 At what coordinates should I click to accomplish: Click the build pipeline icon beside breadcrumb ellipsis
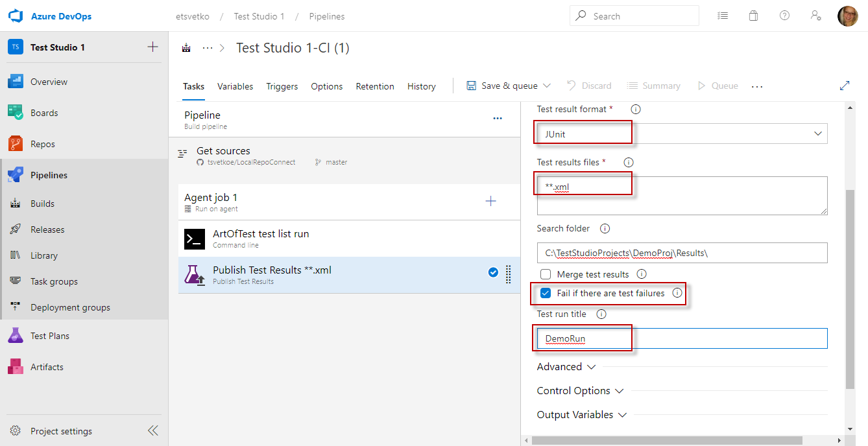pos(187,48)
